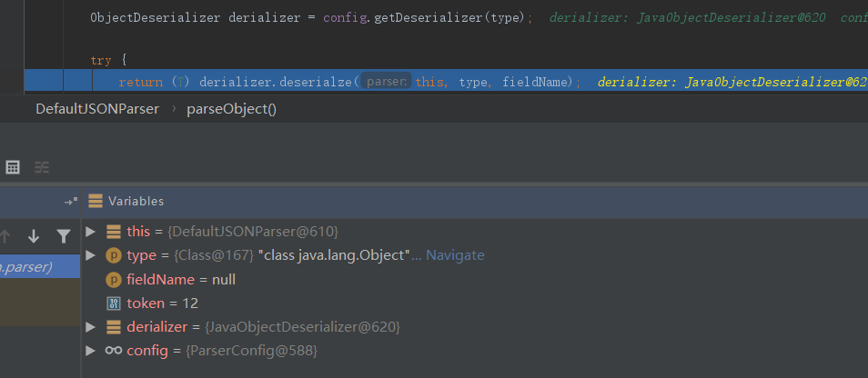Click the Evaluate Expression calculator icon

(13, 167)
